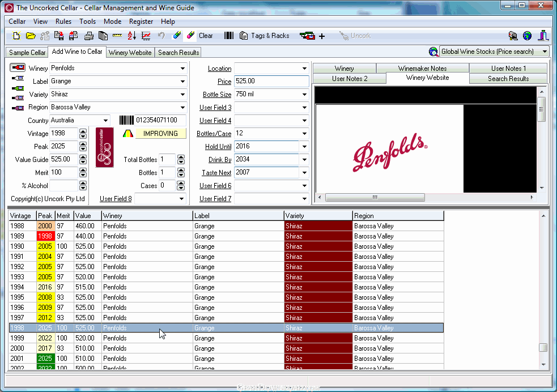Click the second disk-and-document toolbar icon

point(74,36)
